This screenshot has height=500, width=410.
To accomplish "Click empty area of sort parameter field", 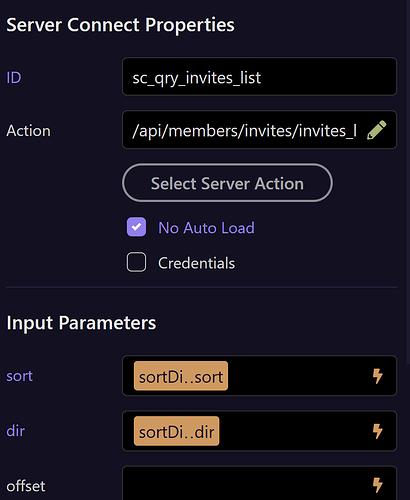I will click(298, 376).
